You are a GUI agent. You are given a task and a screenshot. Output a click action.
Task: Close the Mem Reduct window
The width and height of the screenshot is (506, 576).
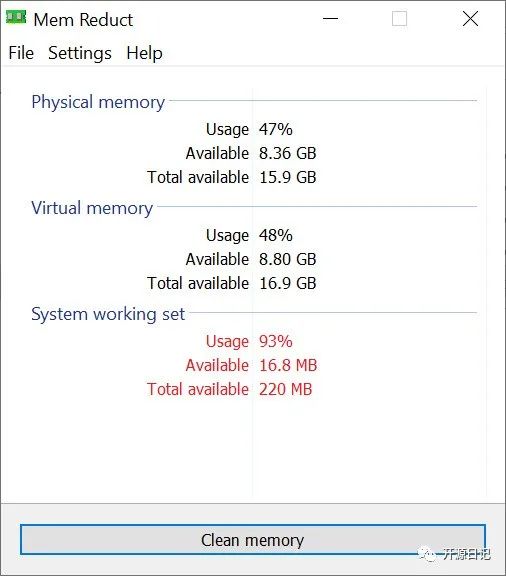tap(470, 18)
